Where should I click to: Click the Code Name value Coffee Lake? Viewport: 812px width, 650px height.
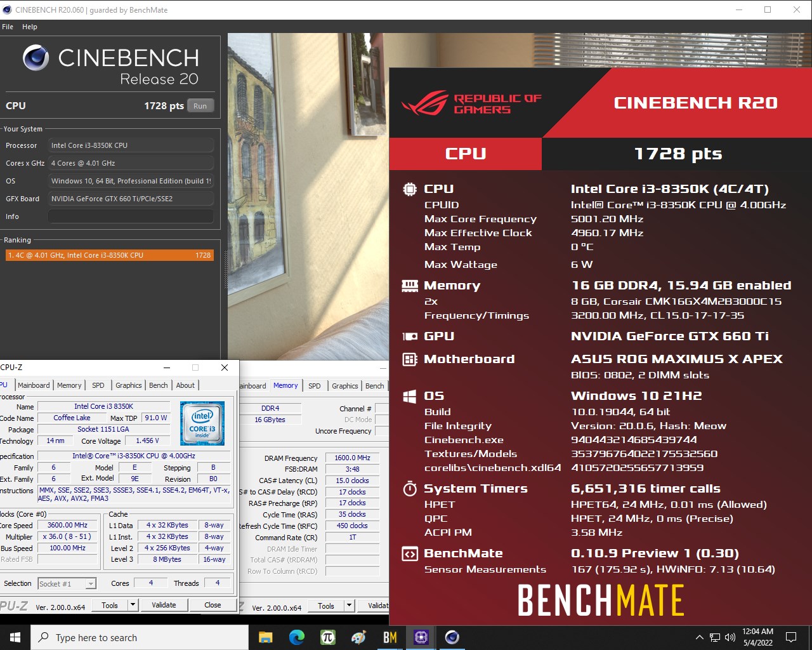(72, 418)
